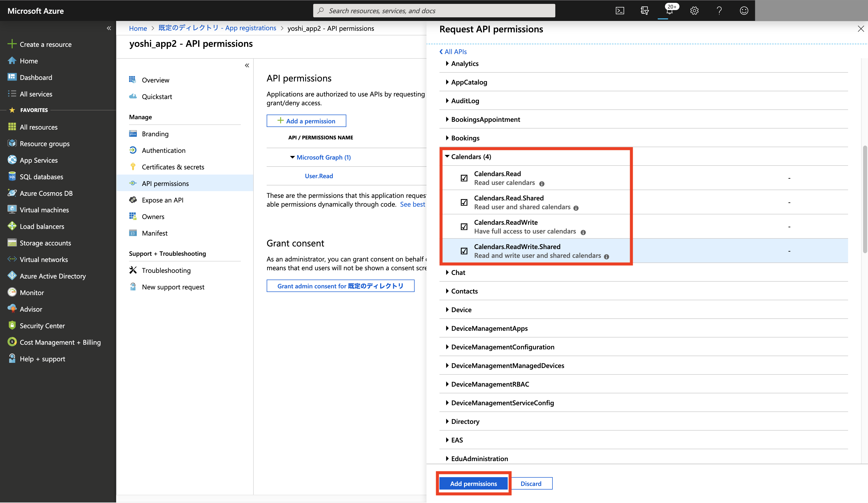Click the feedback smiley icon
Viewport: 868px width, 503px height.
pyautogui.click(x=744, y=11)
